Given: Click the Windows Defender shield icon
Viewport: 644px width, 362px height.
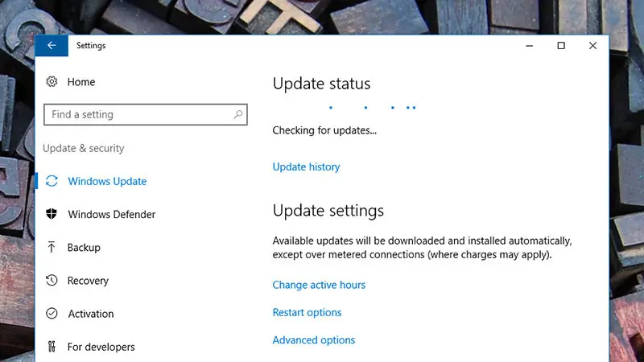Looking at the screenshot, I should 52,214.
